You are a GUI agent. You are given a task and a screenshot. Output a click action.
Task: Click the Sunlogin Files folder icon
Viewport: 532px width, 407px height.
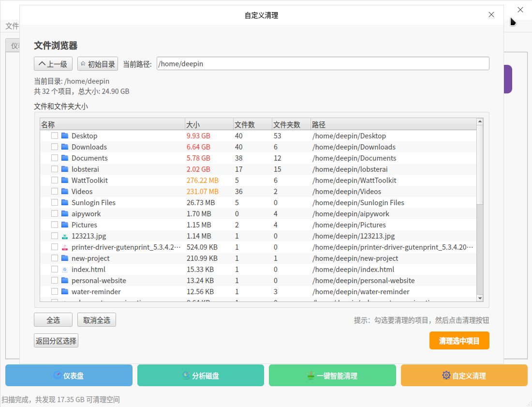tap(65, 203)
